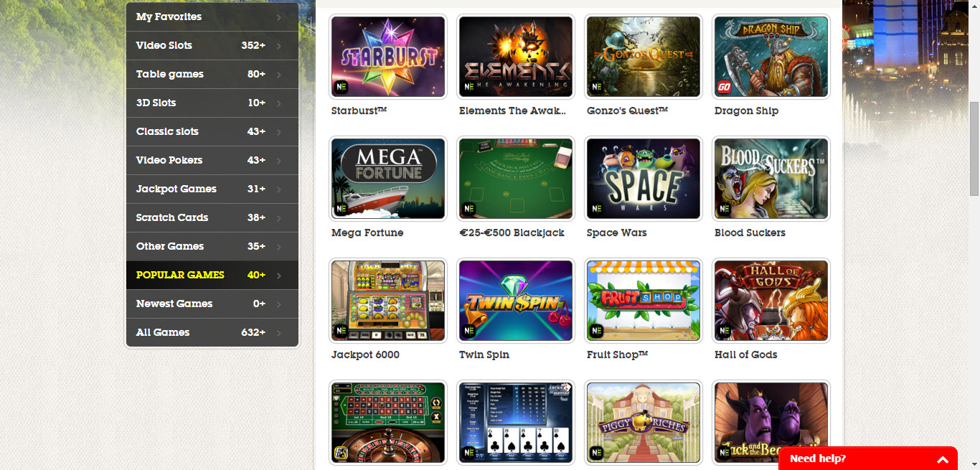
Task: Open My Favorites list
Action: click(212, 17)
